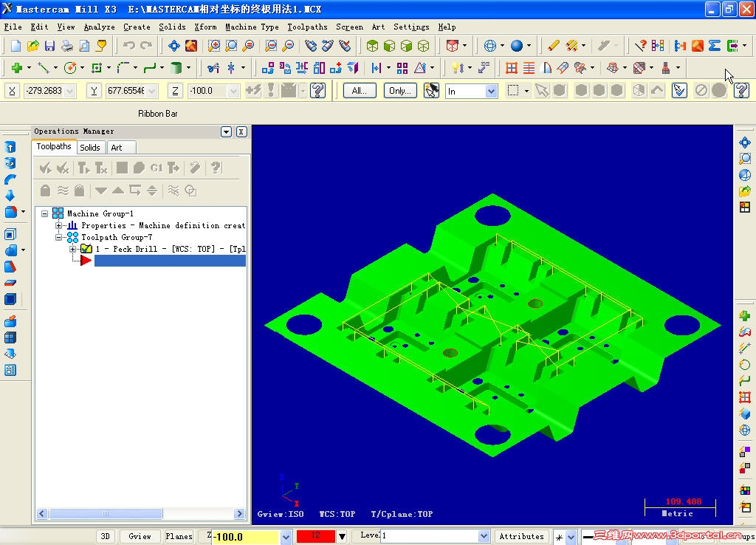Click the wireframe globe icon
The height and width of the screenshot is (545, 756).
click(490, 46)
